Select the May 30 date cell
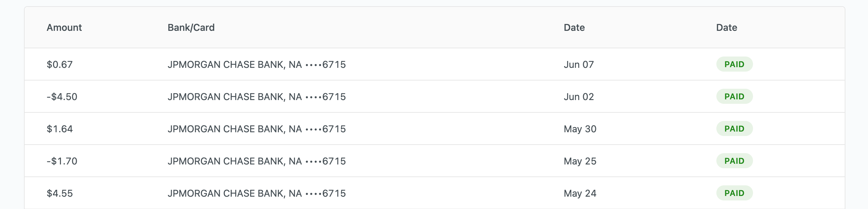This screenshot has width=868, height=209. [580, 129]
